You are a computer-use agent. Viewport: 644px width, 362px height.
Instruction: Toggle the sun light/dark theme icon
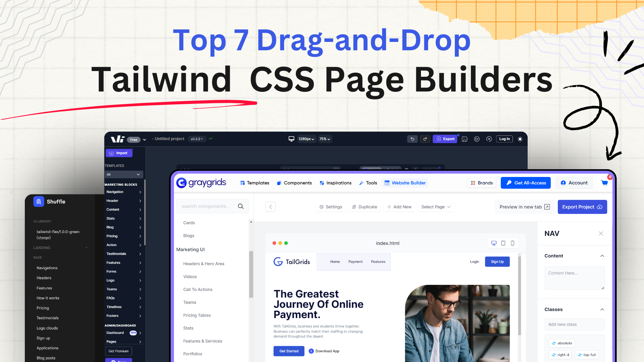(x=520, y=139)
